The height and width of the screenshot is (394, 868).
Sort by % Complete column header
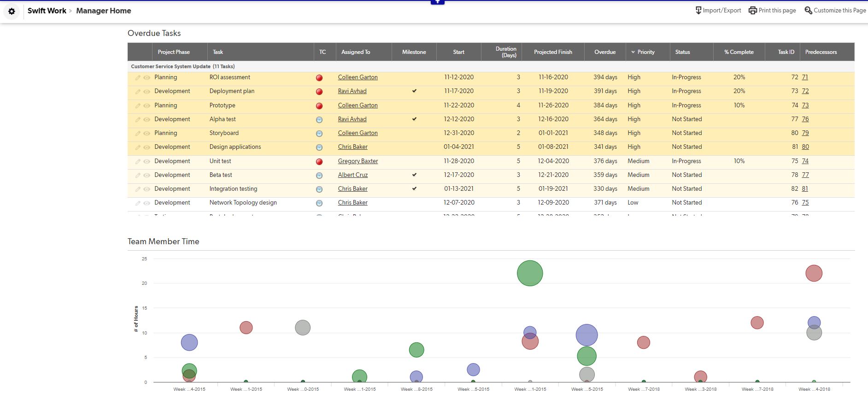coord(739,52)
